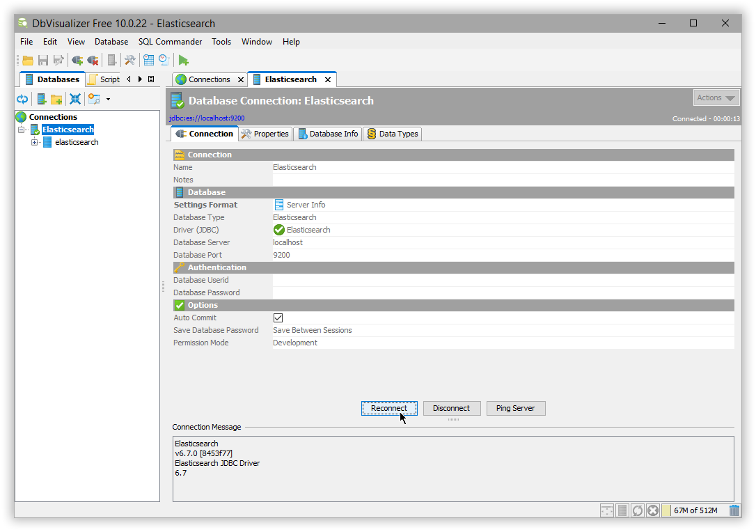
Task: Open the SQL Commander menu
Action: coord(170,42)
